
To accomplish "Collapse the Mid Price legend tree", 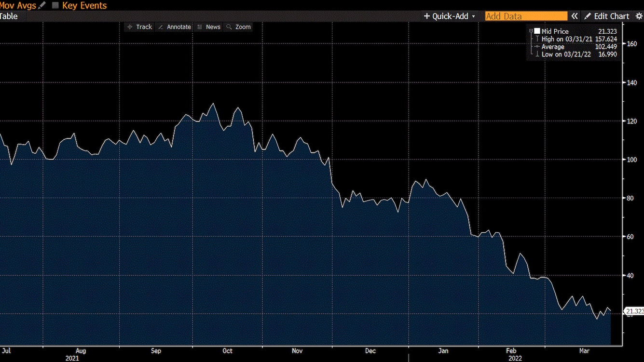I will [531, 31].
